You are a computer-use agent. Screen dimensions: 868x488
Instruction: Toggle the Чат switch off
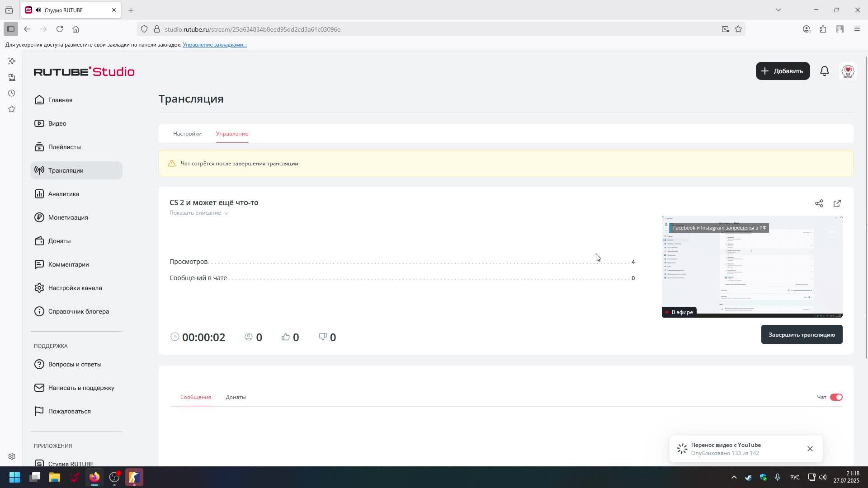(836, 397)
